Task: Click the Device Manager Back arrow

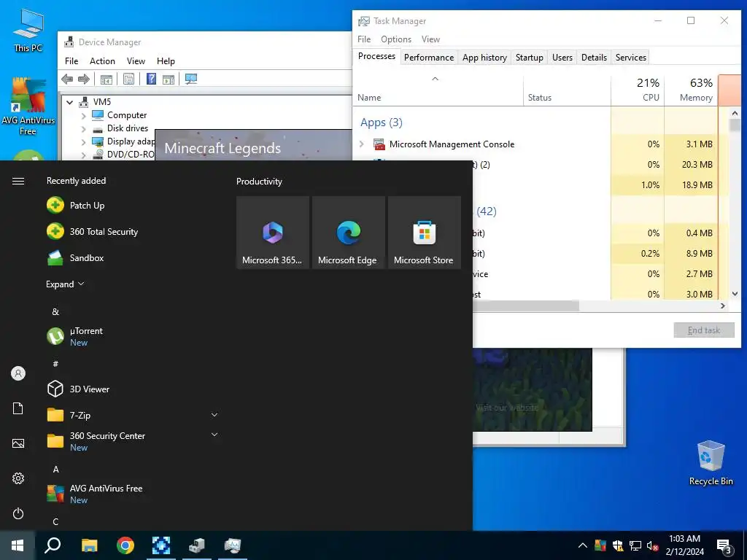Action: pyautogui.click(x=67, y=79)
